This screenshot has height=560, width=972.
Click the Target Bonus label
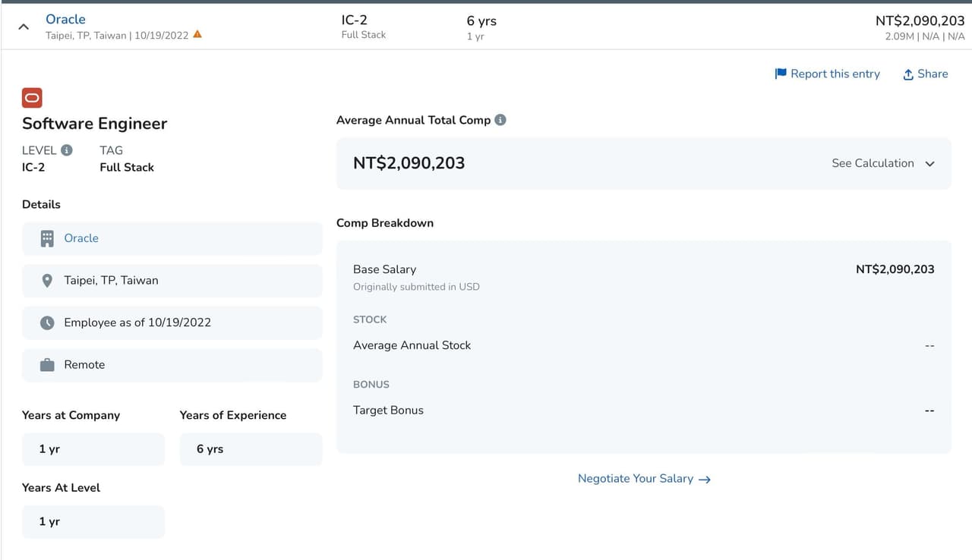click(x=388, y=411)
